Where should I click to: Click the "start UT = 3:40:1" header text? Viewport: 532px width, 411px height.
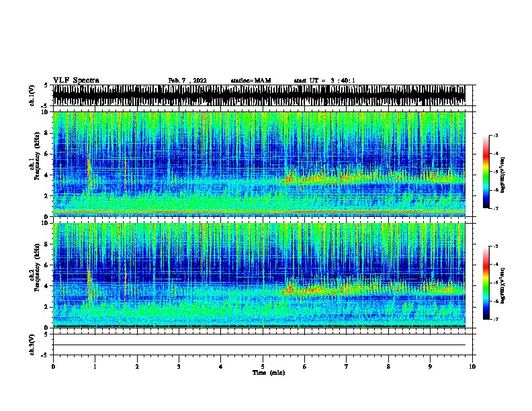click(x=324, y=81)
